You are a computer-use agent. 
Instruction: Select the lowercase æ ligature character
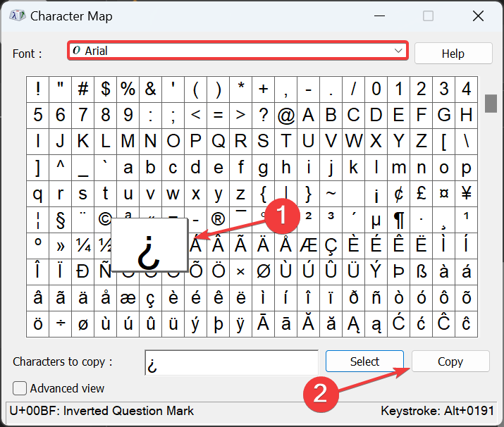click(128, 298)
